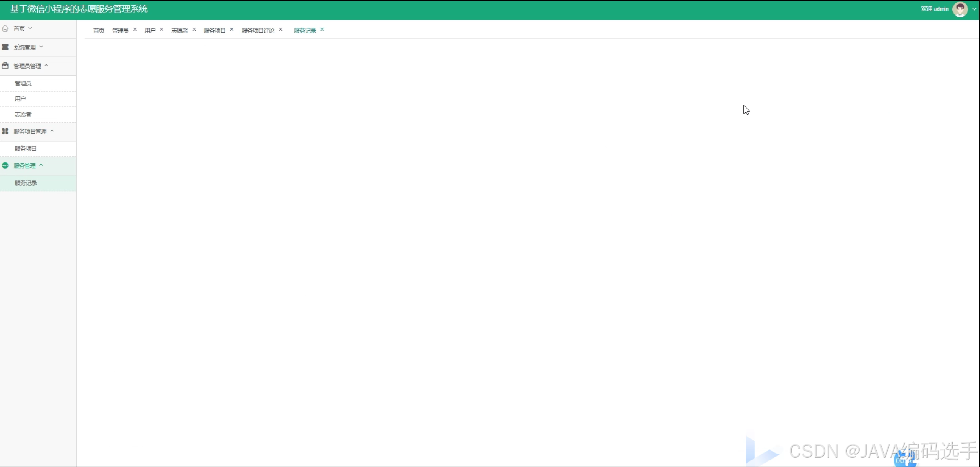Click the 系统管理 sidebar icon
Viewport: 980px width, 467px height.
(5, 47)
